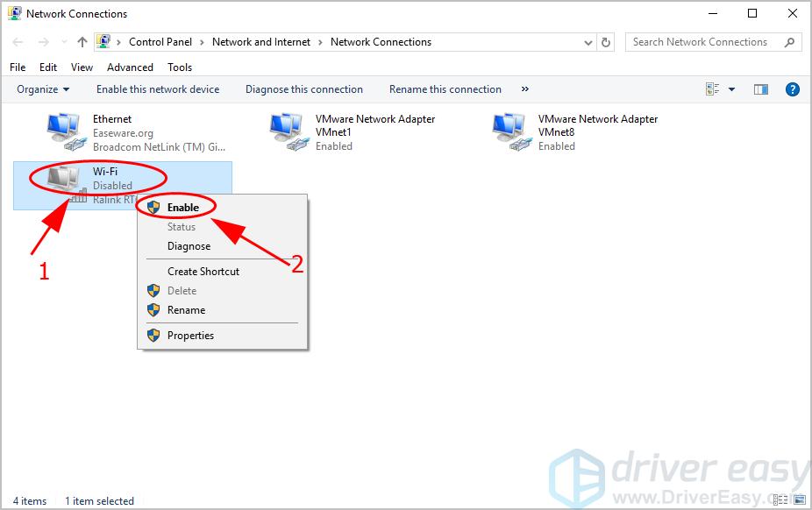Navigate to Control Panel via breadcrumb
The width and height of the screenshot is (812, 510).
[x=160, y=41]
